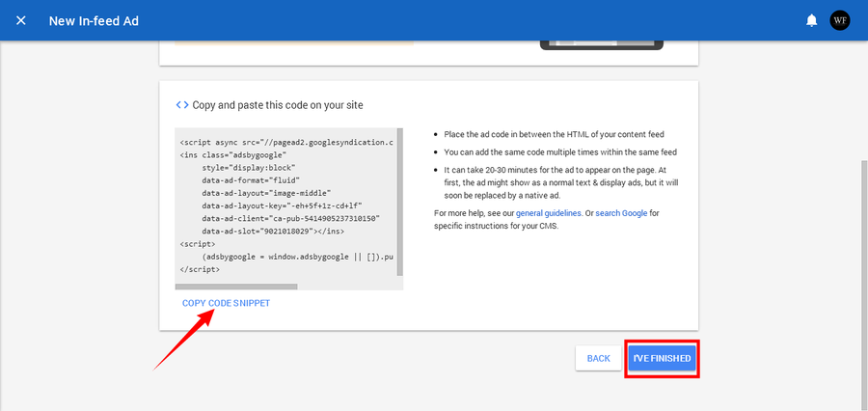Click the horizontal scrollbar under the code
Screen dimensions: 868x411
point(236,287)
